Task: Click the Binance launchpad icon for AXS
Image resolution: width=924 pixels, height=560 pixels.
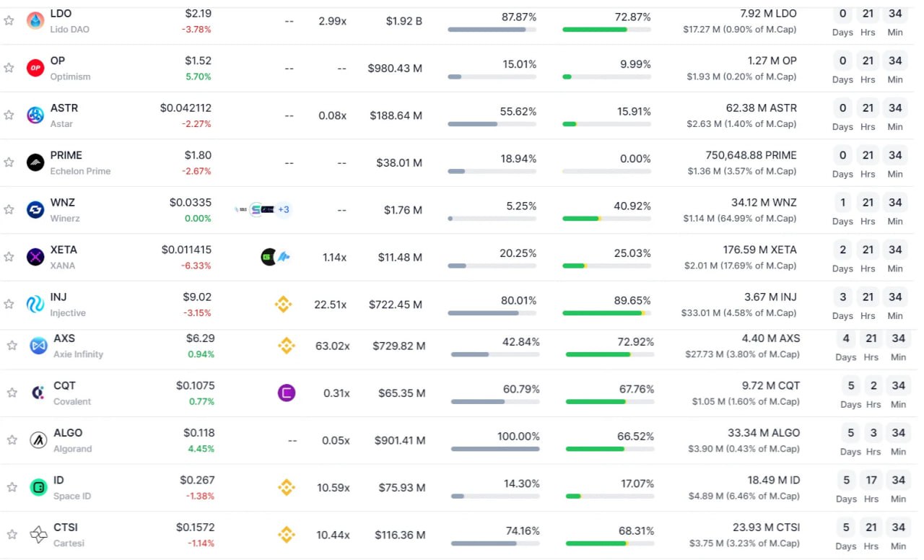Action: 287,346
